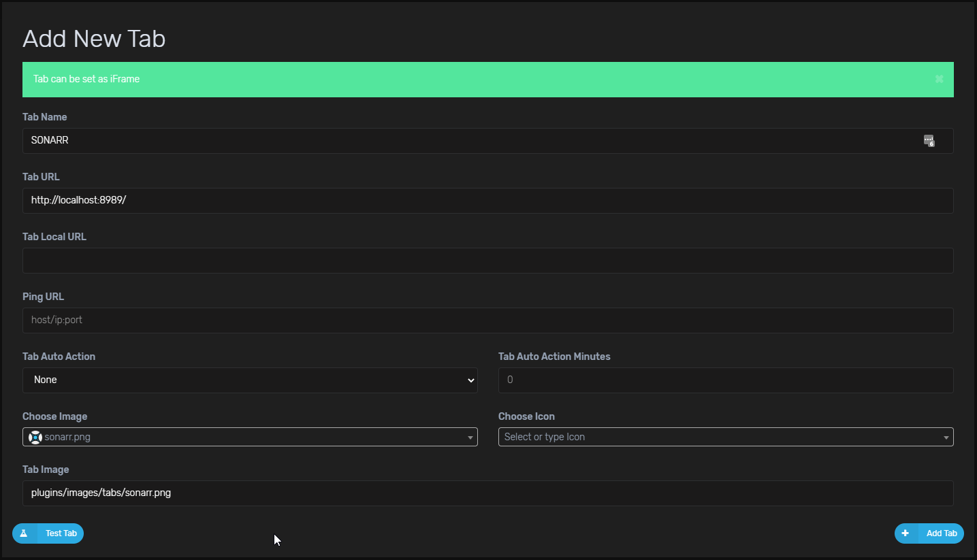Viewport: 977px width, 560px height.
Task: Click the Tab URL label
Action: pos(41,177)
